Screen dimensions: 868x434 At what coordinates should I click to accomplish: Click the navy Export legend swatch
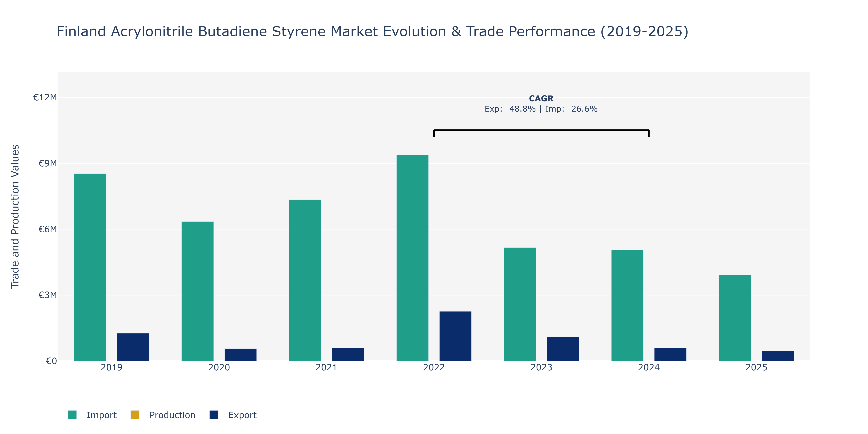pos(214,415)
